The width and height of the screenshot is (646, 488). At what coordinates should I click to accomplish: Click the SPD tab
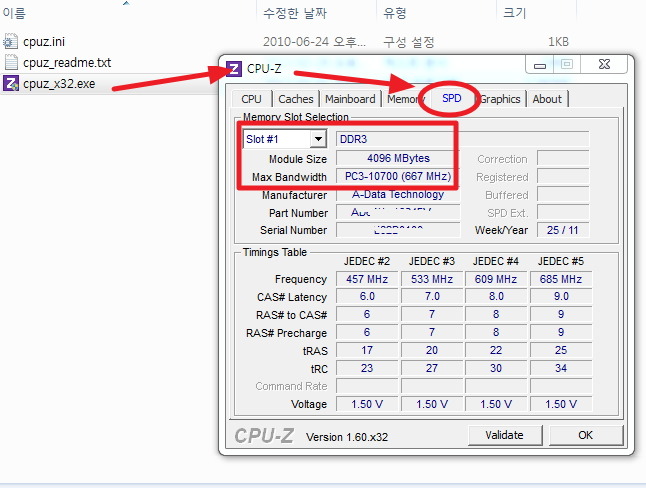(x=451, y=99)
